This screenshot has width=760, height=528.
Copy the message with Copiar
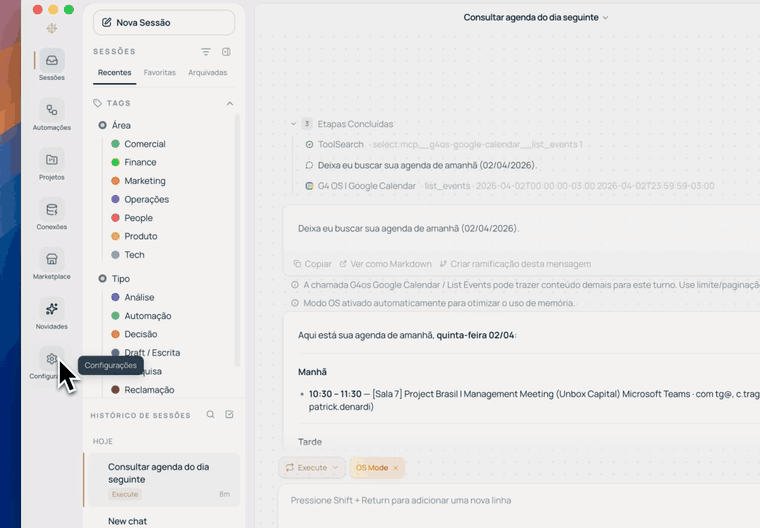pos(313,264)
